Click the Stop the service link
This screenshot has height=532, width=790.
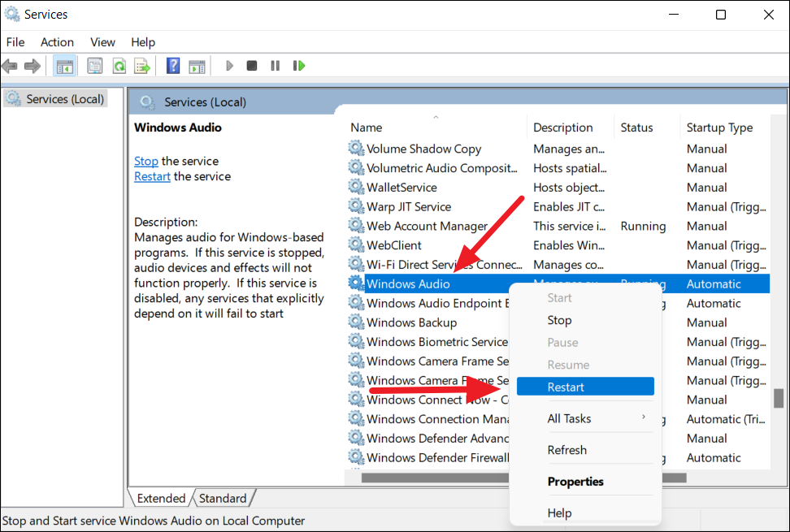pos(146,161)
